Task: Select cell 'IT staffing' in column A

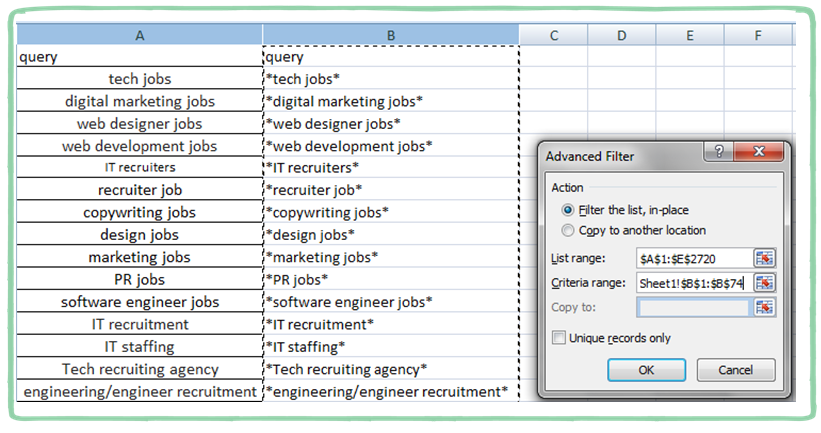Action: pos(140,347)
